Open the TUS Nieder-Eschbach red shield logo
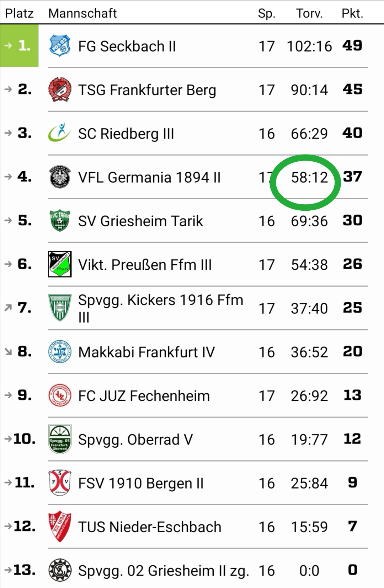384x588 pixels. pyautogui.click(x=59, y=527)
